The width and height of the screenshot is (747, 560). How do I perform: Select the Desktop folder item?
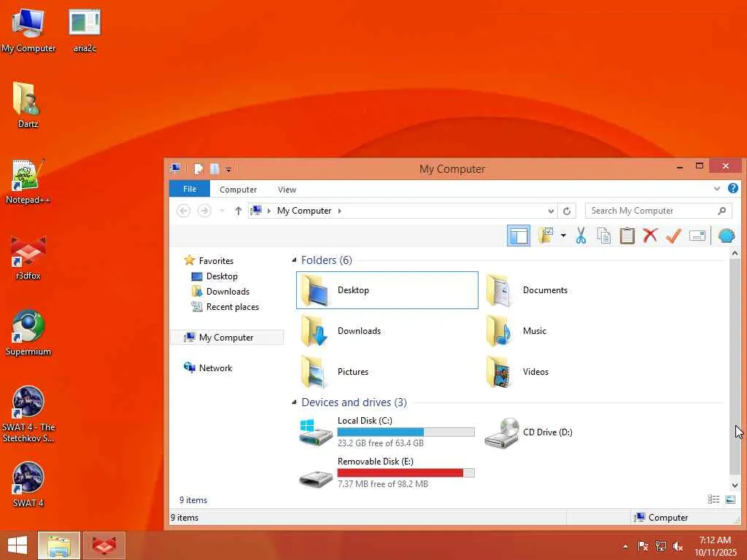pos(387,290)
